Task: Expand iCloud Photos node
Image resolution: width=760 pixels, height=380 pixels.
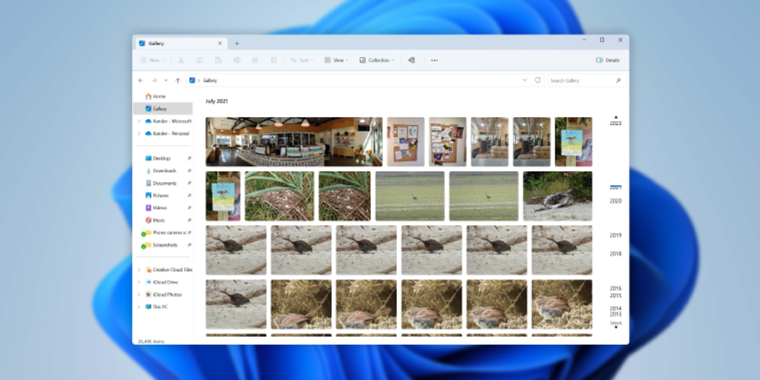Action: (x=139, y=295)
